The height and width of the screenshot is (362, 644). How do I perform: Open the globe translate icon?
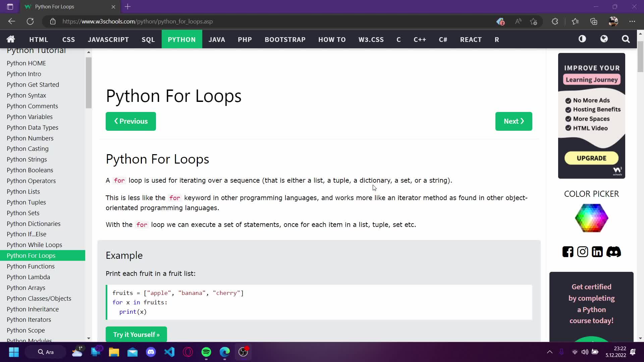[604, 39]
